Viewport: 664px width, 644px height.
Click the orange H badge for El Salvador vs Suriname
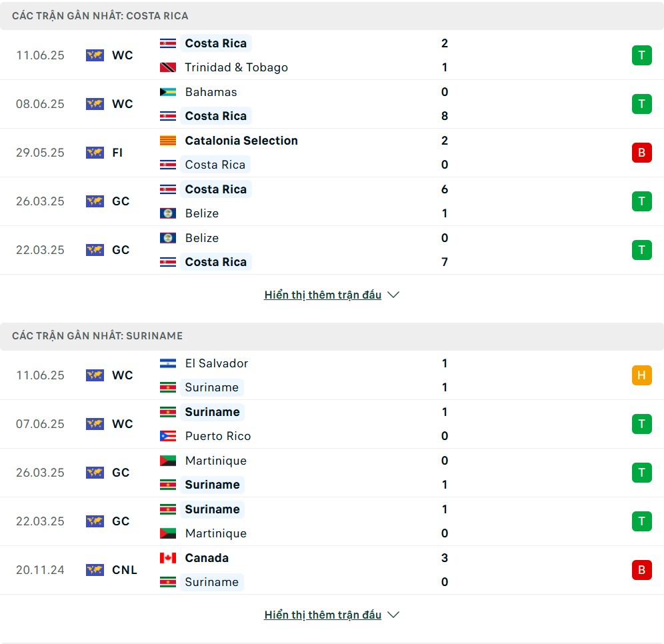641,375
